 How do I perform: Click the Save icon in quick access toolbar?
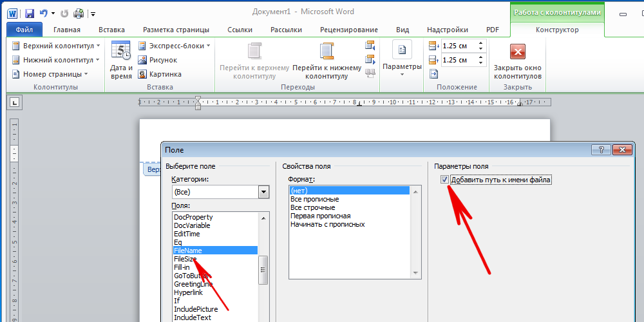(x=29, y=13)
